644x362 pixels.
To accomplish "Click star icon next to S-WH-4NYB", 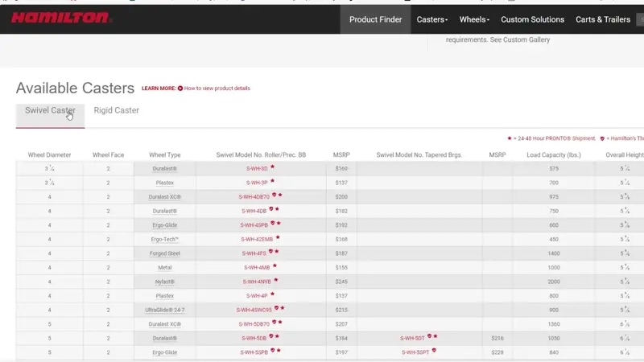I will (x=276, y=280).
